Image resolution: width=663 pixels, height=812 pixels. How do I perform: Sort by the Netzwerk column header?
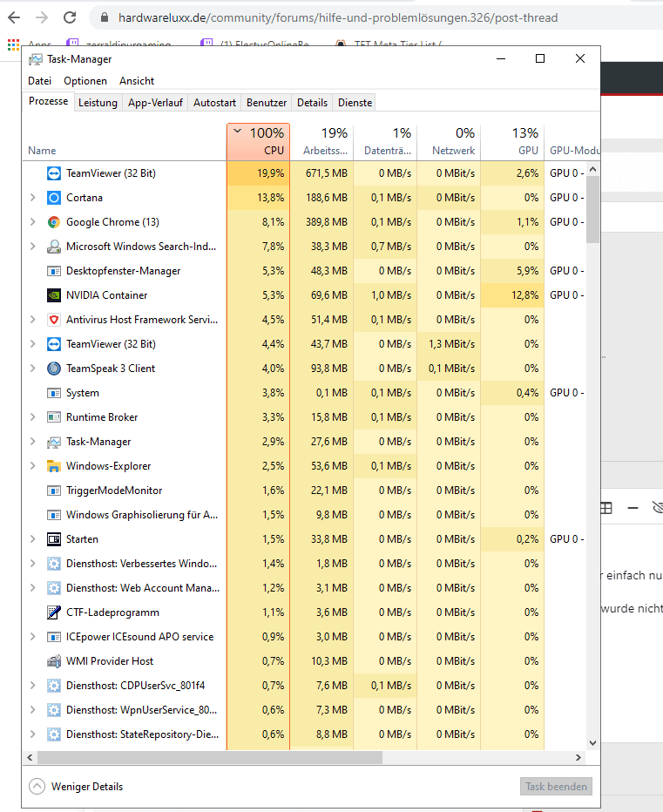click(449, 141)
